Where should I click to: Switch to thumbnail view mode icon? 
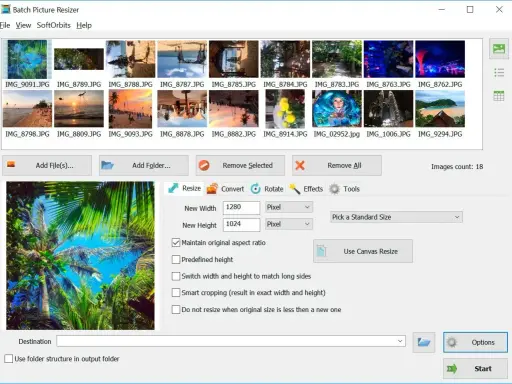pyautogui.click(x=499, y=49)
